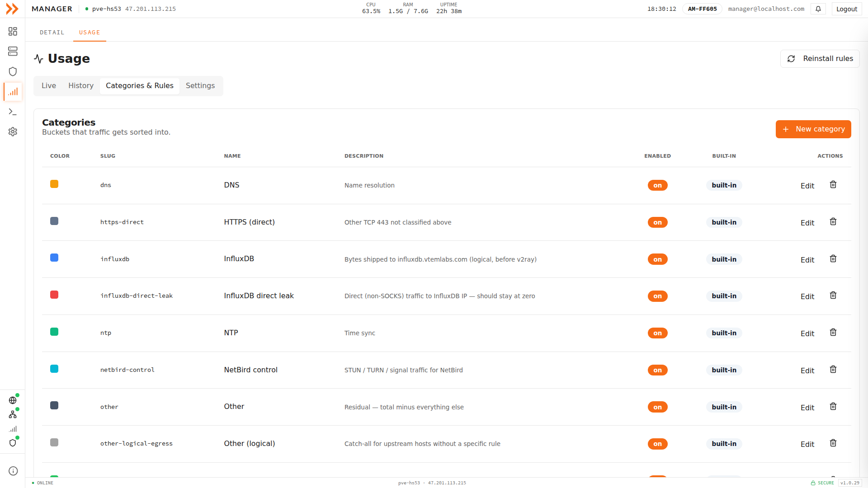This screenshot has width=868, height=488.
Task: Toggle NetBird control enabled switch
Action: pyautogui.click(x=657, y=370)
